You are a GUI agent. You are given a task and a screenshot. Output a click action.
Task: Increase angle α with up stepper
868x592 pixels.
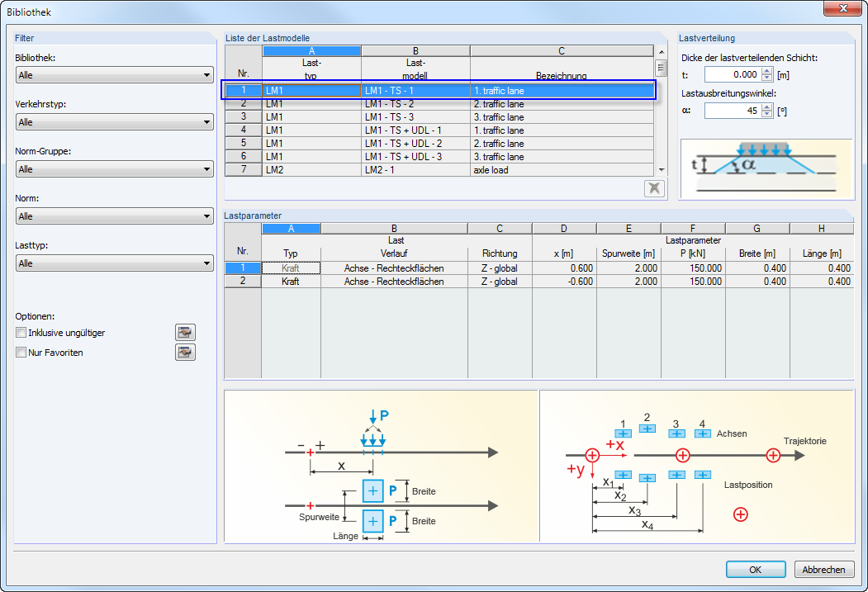click(x=766, y=107)
